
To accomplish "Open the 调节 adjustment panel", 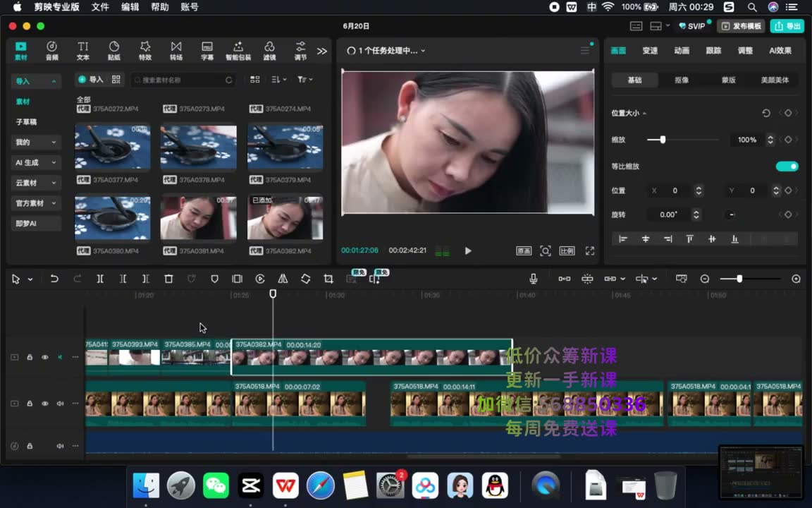I will [300, 51].
